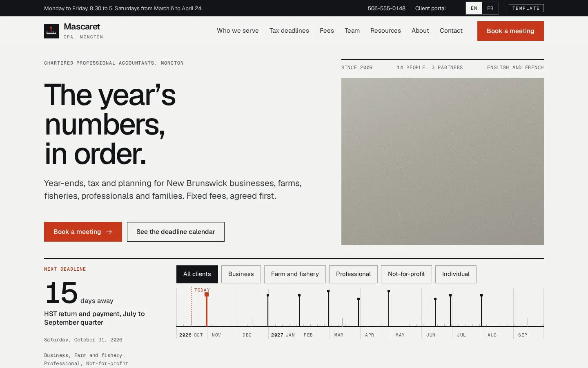Select the deadline marker at end of January

pyautogui.click(x=299, y=310)
